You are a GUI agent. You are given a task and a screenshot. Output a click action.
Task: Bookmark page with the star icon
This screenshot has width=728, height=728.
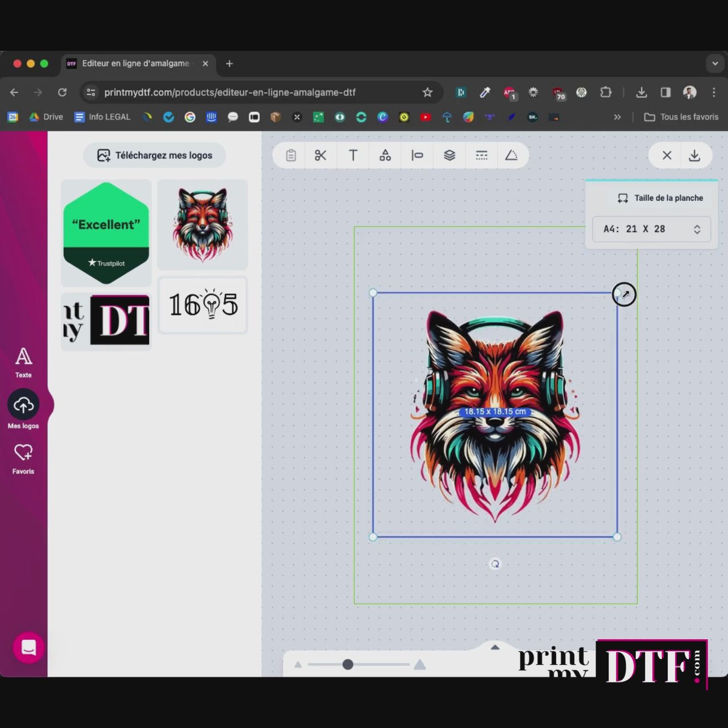[427, 92]
